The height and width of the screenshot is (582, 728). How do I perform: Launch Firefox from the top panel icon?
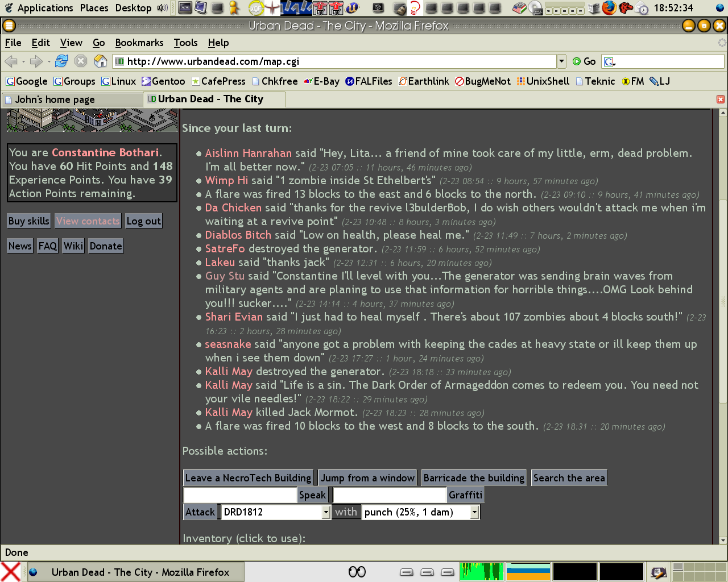pos(609,8)
